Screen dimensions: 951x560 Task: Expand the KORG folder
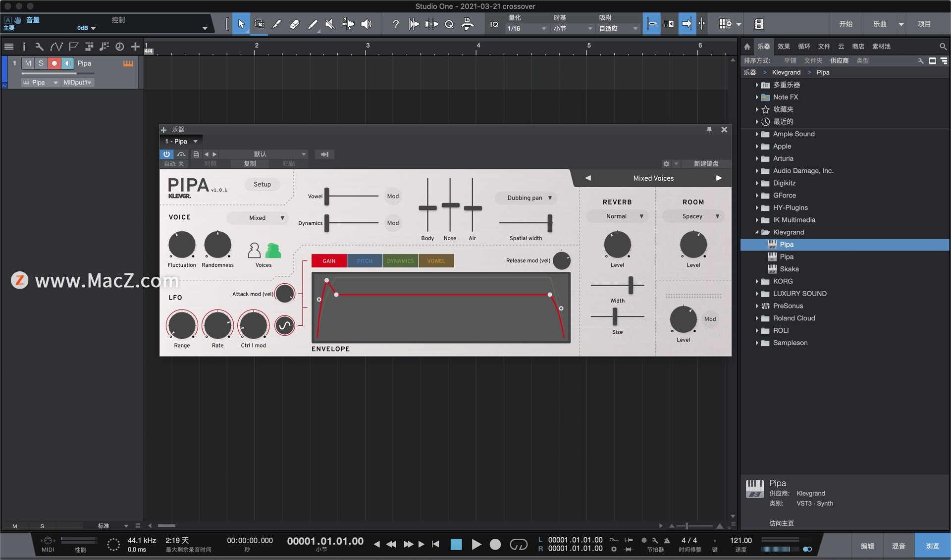coord(757,281)
